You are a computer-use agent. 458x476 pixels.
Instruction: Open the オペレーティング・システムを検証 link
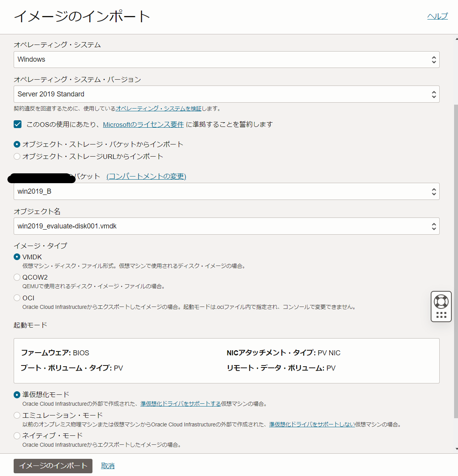pos(159,109)
